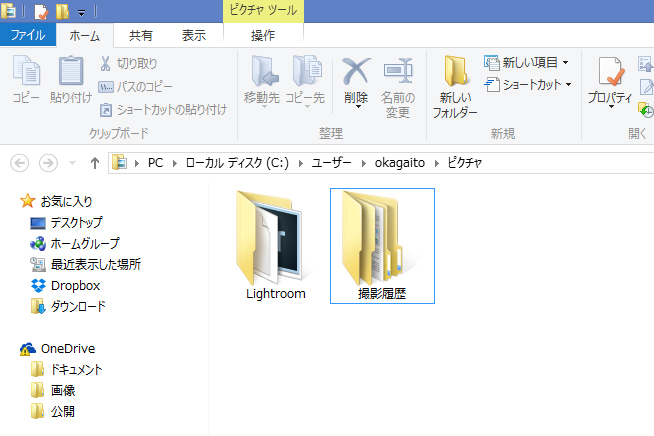Open the 新しい項目 (New item) dropdown
654x436 pixels.
click(x=526, y=63)
